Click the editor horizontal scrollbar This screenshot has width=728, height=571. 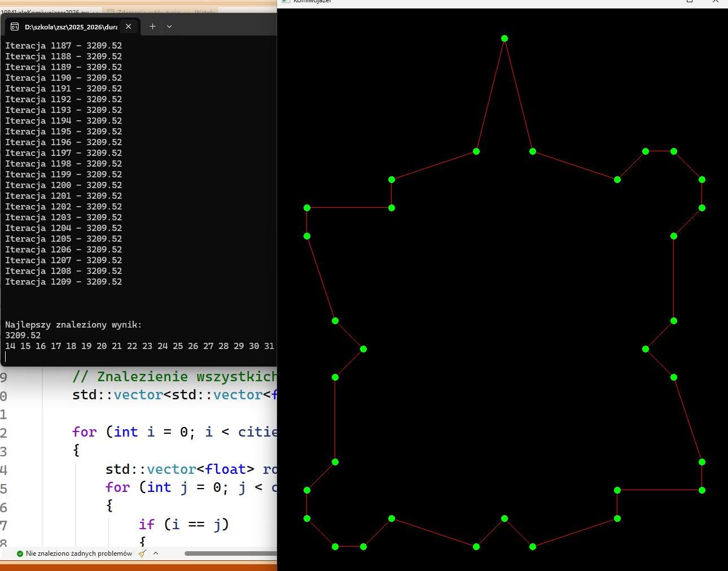click(230, 553)
